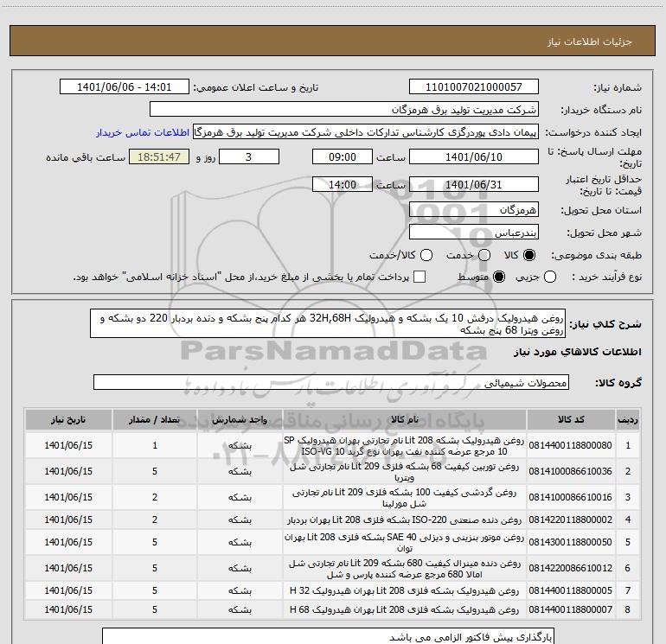The image size is (666, 644).
Task: Select the جزیی purchase type radio
Action: point(550,277)
